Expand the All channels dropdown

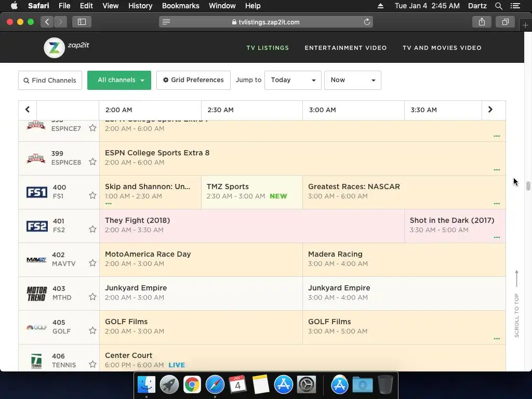119,80
